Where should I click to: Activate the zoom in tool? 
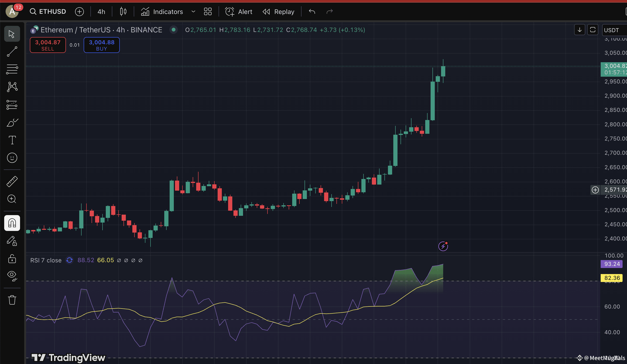point(12,199)
